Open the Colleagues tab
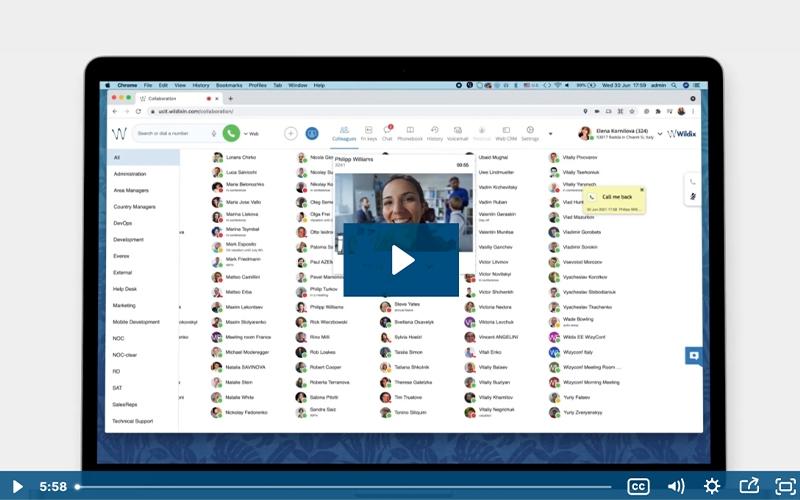The image size is (800, 500). (344, 134)
